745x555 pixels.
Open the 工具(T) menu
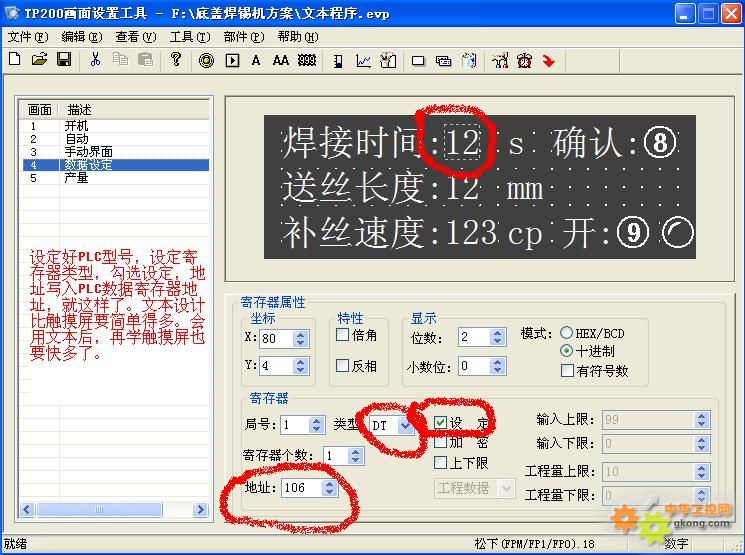(x=190, y=37)
